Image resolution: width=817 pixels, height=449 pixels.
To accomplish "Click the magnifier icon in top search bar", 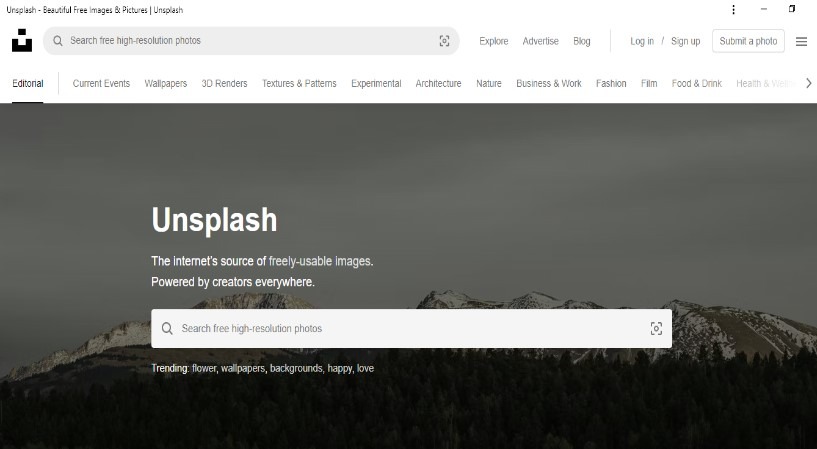I will [58, 41].
